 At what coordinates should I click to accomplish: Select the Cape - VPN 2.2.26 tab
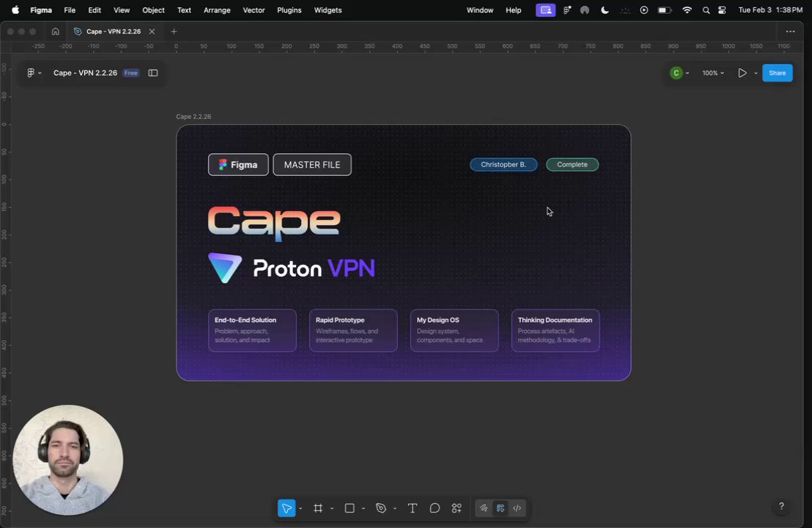[114, 32]
